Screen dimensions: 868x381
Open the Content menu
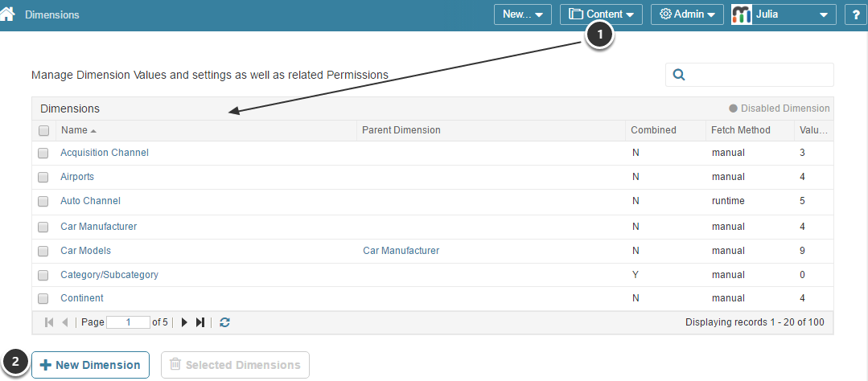[x=601, y=14]
